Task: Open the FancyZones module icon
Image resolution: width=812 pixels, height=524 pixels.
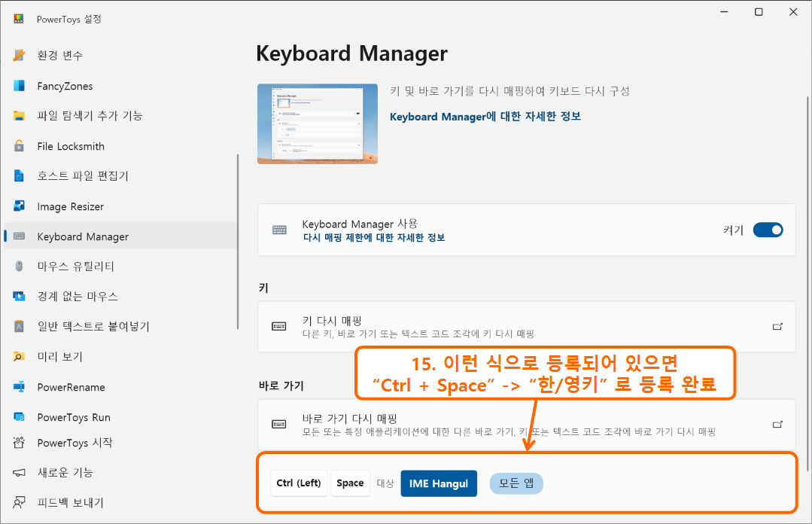Action: click(x=18, y=85)
